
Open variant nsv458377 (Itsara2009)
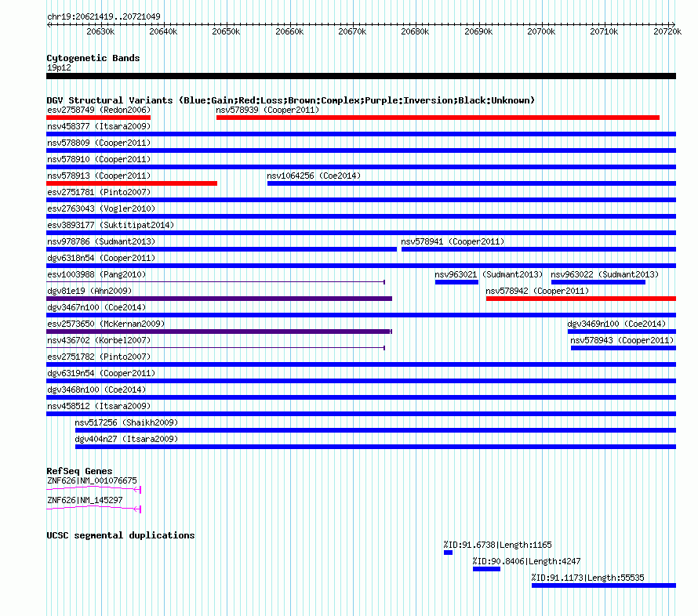[99, 126]
